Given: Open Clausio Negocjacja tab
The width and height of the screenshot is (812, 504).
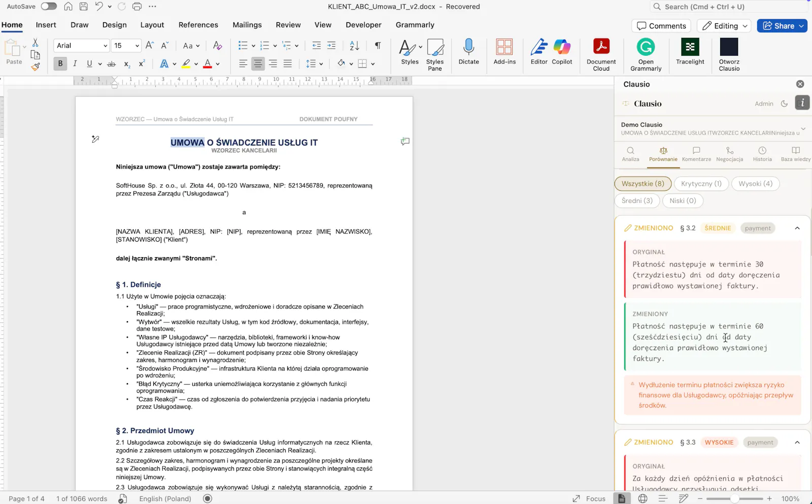Looking at the screenshot, I should pyautogui.click(x=729, y=154).
